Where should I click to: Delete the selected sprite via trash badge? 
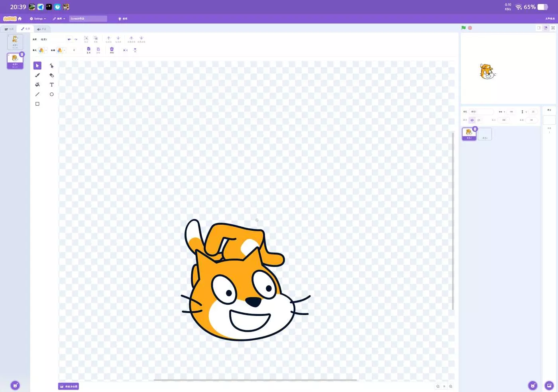pos(475,129)
